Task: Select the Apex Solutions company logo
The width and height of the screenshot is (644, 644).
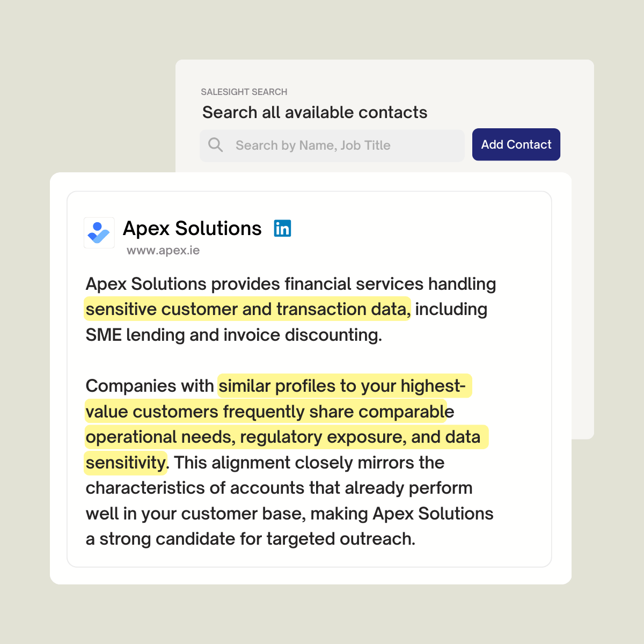Action: 99,233
